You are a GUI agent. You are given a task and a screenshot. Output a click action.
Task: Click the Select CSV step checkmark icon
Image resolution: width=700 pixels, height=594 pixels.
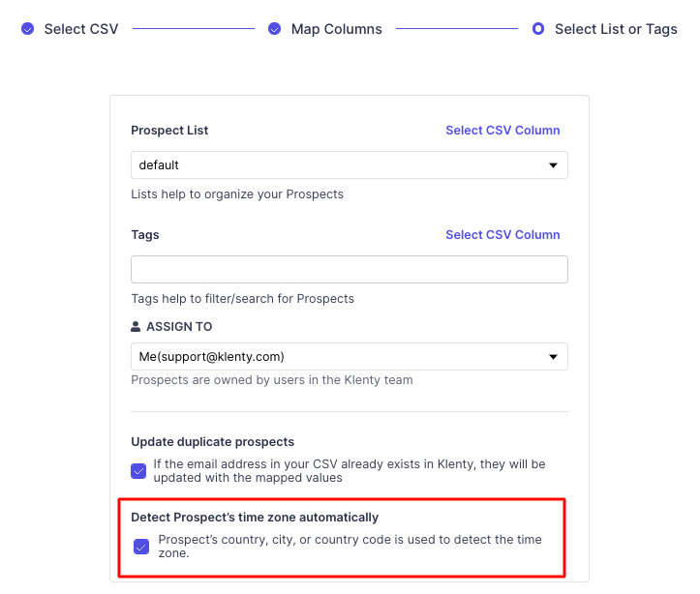click(x=28, y=29)
